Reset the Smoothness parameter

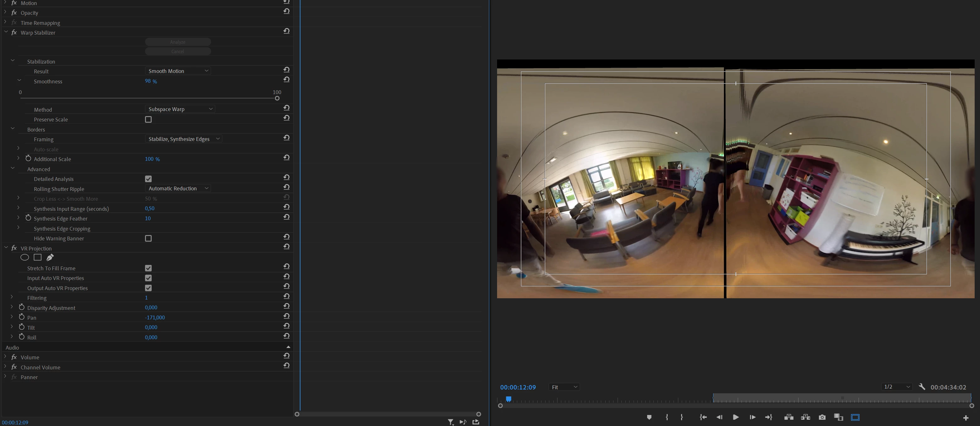287,80
